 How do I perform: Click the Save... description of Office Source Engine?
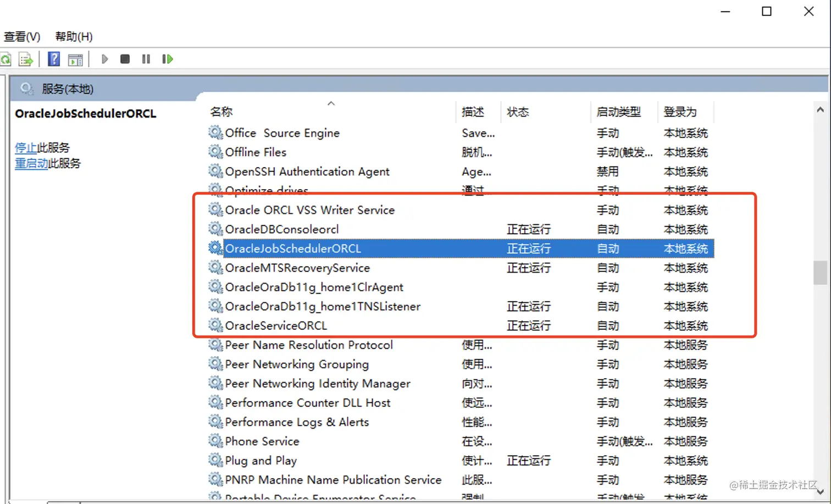pos(478,133)
